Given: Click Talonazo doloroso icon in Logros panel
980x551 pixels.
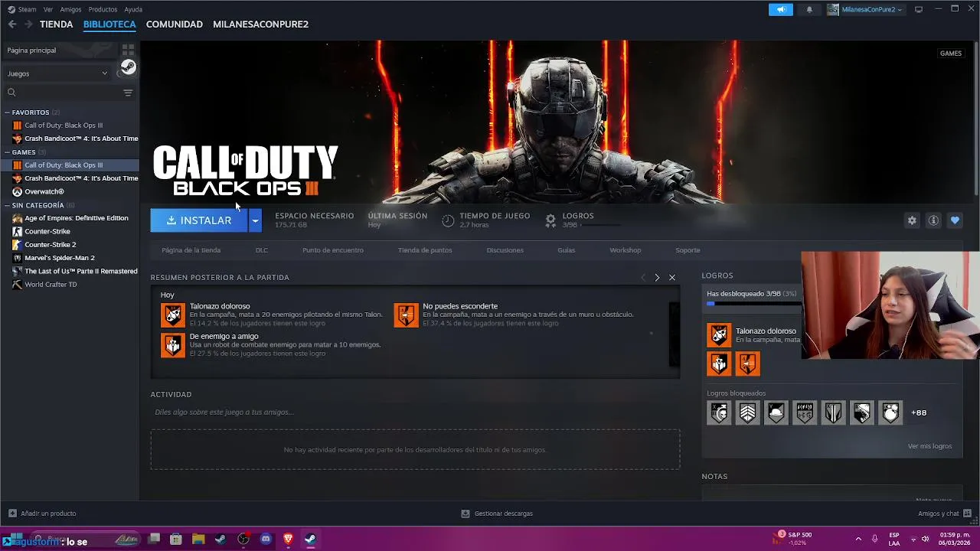Looking at the screenshot, I should 719,334.
